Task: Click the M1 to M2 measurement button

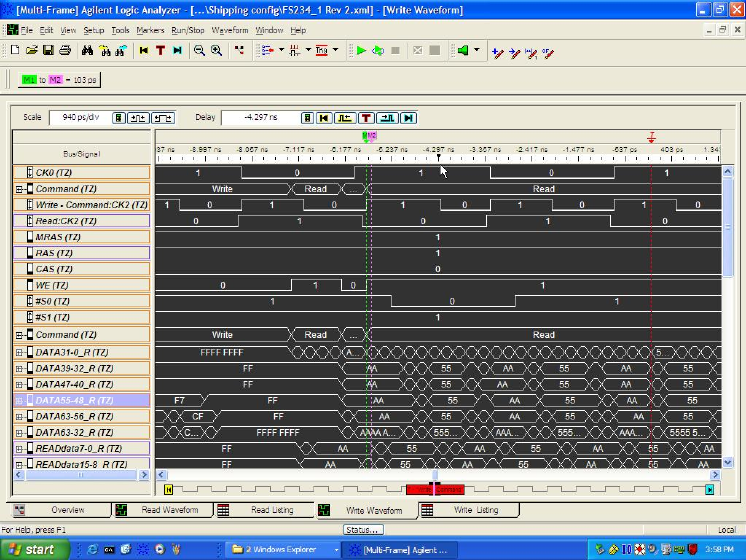Action: coord(61,79)
